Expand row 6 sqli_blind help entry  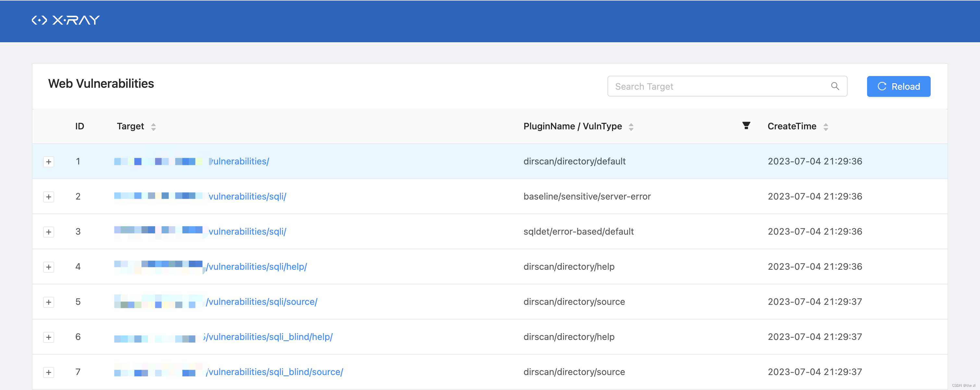[49, 337]
